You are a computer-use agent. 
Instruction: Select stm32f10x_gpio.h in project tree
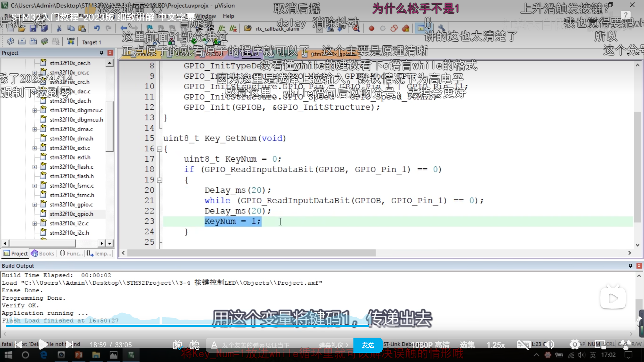[x=71, y=214]
